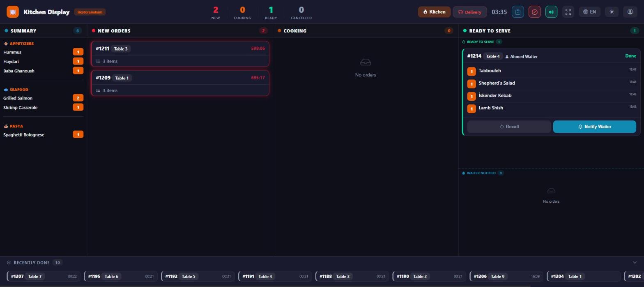Screen dimensions: 644x287
Task: Switch to the Kitchen tab
Action: pyautogui.click(x=434, y=12)
